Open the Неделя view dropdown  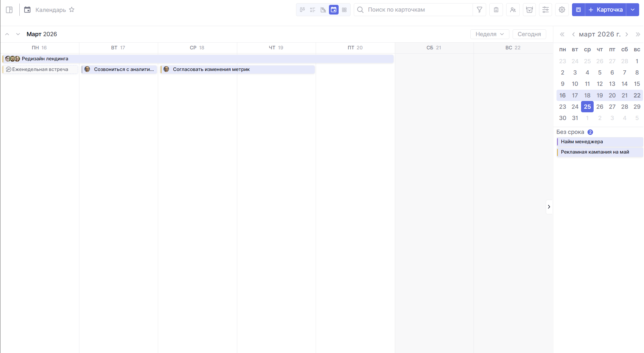(489, 34)
